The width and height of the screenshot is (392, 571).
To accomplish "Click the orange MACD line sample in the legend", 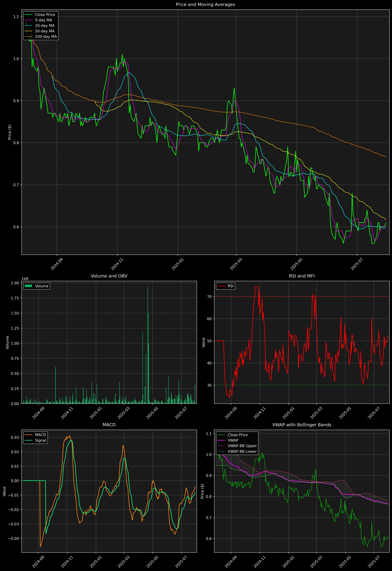I will 29,435.
